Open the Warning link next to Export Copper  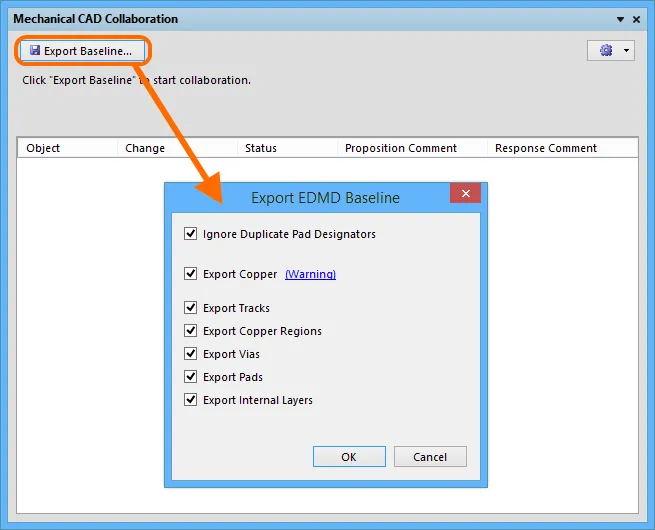(310, 274)
